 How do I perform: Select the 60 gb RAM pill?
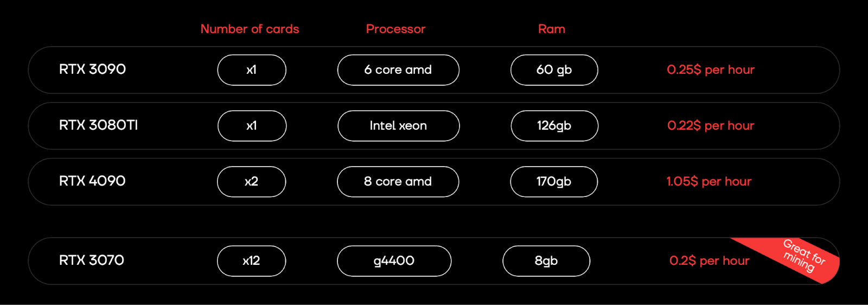click(554, 70)
